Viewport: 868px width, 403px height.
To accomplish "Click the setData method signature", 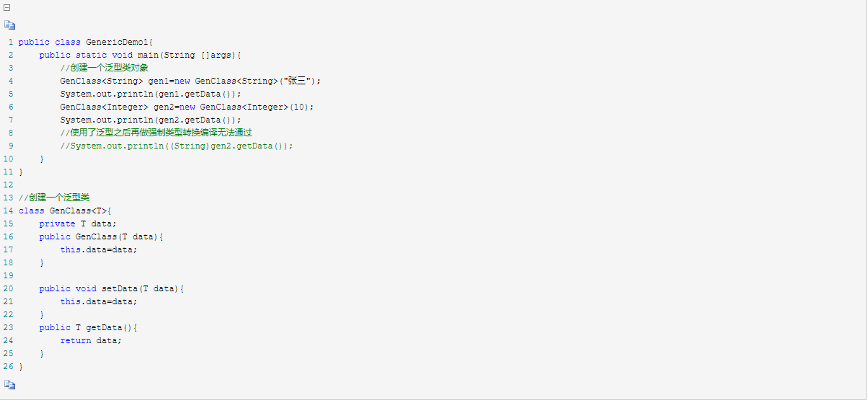I will coord(112,288).
